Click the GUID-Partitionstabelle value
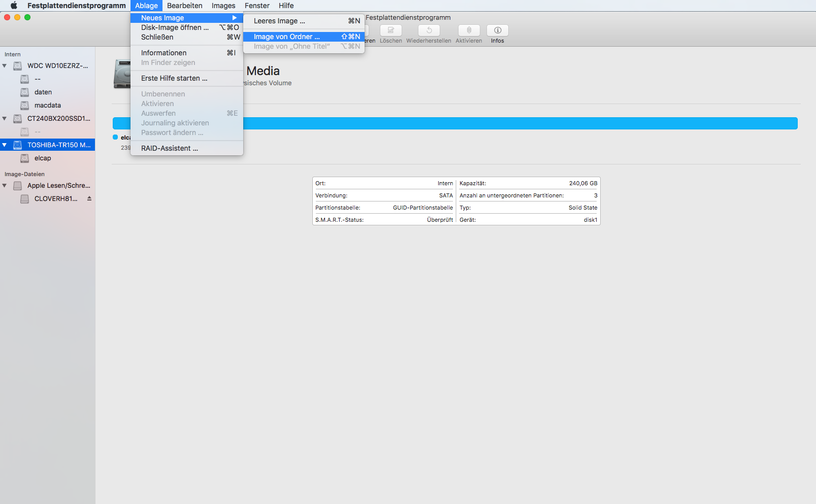Image resolution: width=816 pixels, height=504 pixels. (422, 208)
